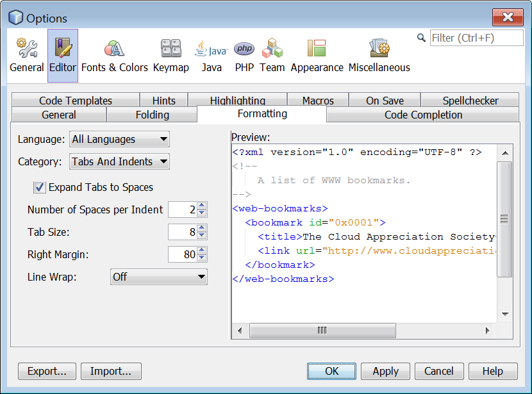Open the Language dropdown
The image size is (532, 394).
[119, 140]
